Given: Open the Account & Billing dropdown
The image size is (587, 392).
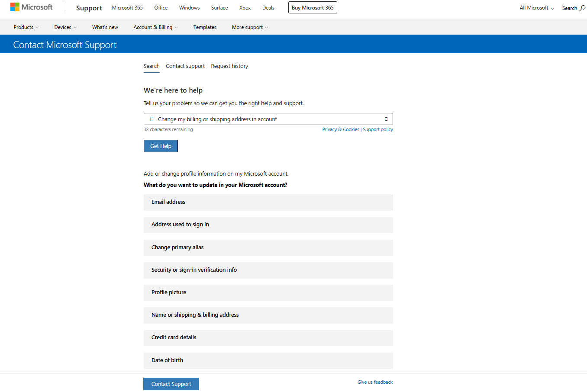Looking at the screenshot, I should pos(155,27).
